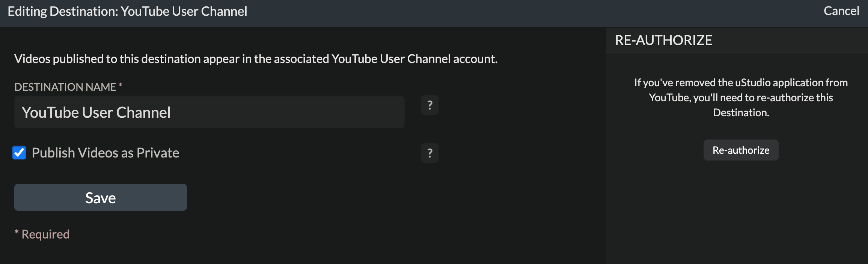Click the help icon beside Destination Name field
The image size is (868, 264).
tap(429, 105)
